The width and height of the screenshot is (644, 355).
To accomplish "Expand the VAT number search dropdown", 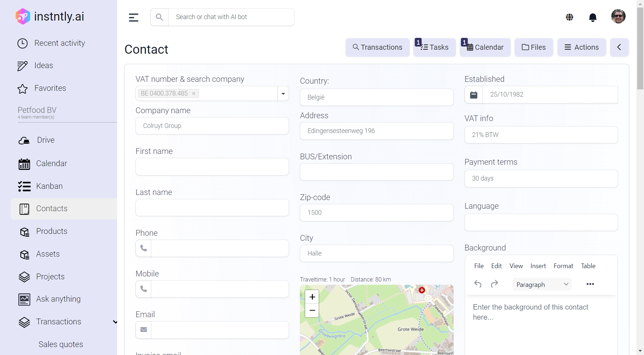I will [x=283, y=94].
